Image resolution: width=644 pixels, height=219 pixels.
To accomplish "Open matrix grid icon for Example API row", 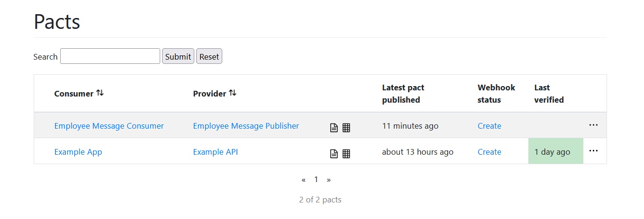I will point(346,154).
